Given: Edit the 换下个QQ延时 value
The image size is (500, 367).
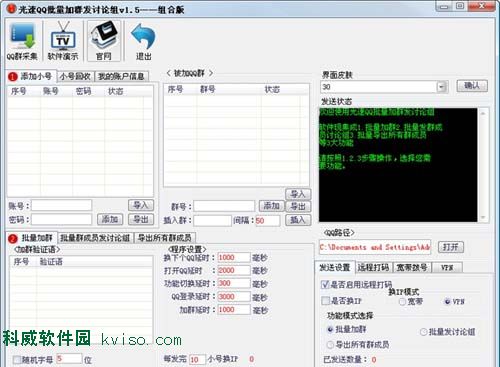Looking at the screenshot, I should click(x=233, y=257).
